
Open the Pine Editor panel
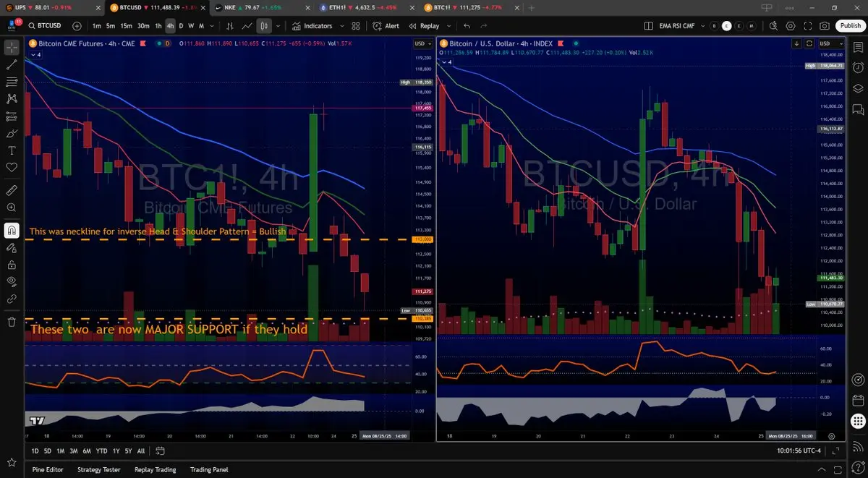pos(48,469)
